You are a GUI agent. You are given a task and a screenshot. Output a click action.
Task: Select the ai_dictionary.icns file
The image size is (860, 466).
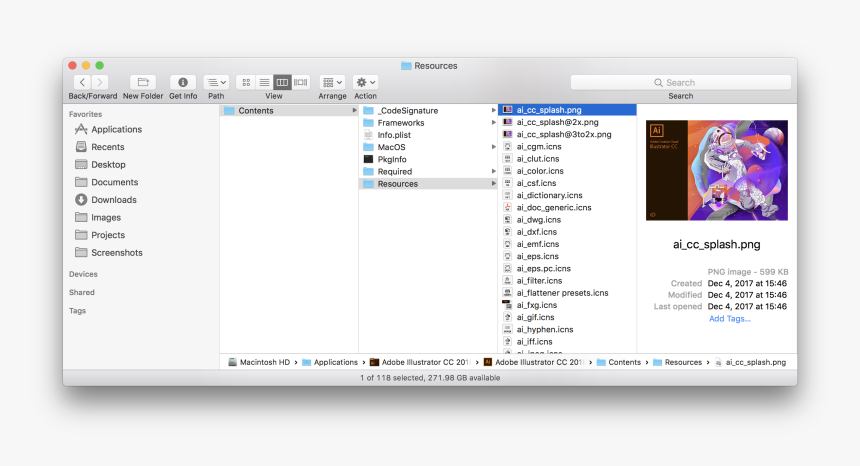coord(567,195)
